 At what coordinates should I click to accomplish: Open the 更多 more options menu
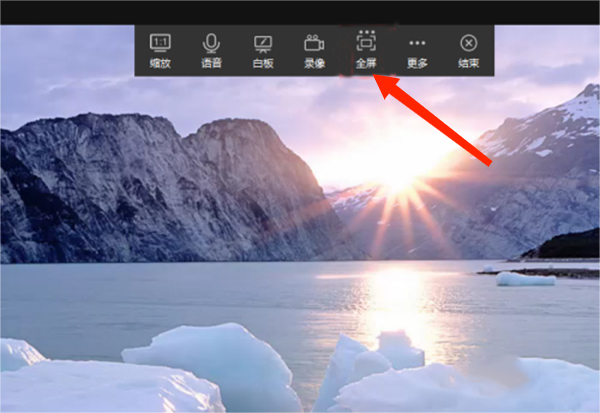pyautogui.click(x=417, y=53)
